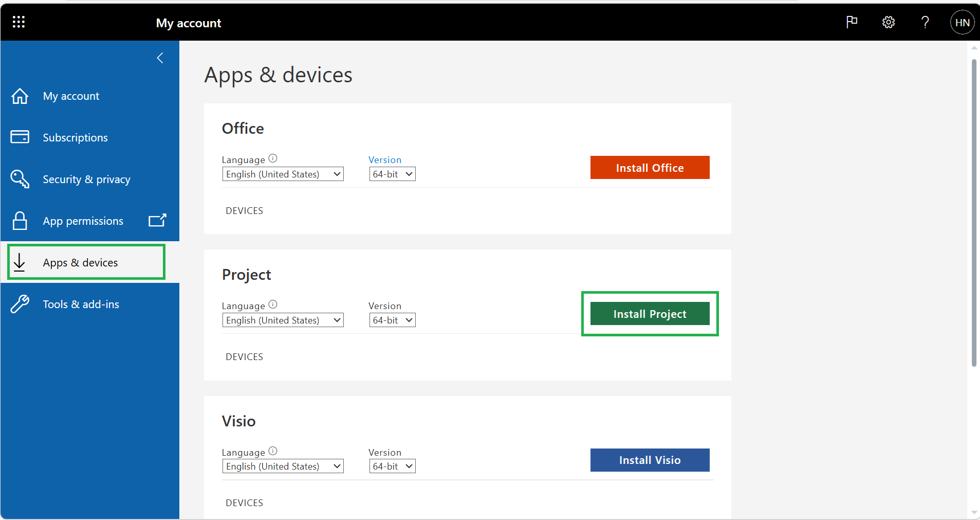Click the Office Version link

click(385, 160)
